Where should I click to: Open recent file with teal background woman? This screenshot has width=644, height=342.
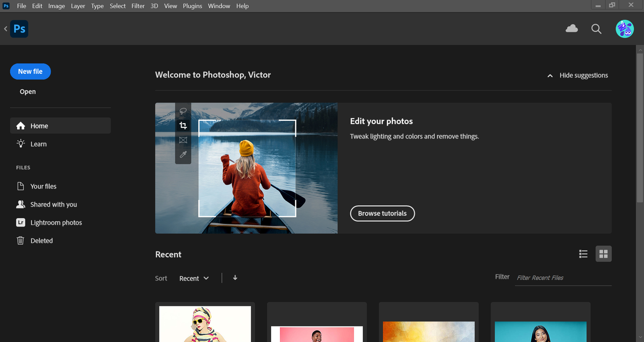pos(540,322)
